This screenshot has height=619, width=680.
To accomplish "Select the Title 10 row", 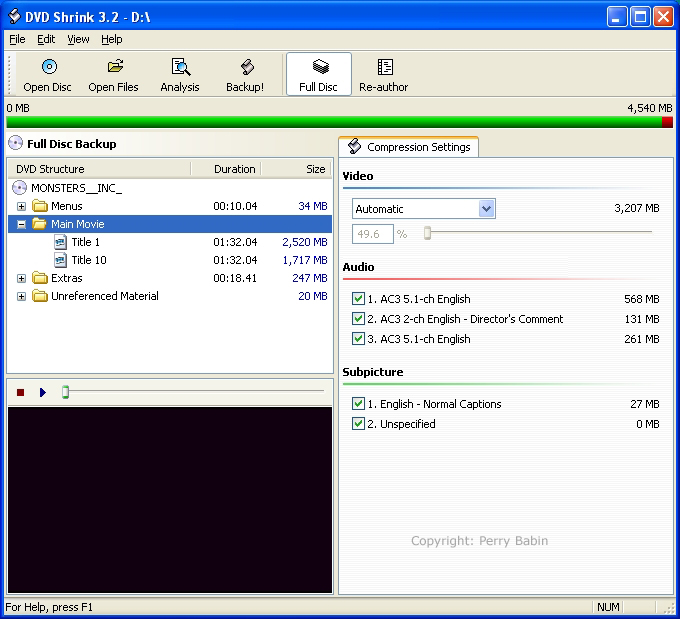I will point(170,260).
